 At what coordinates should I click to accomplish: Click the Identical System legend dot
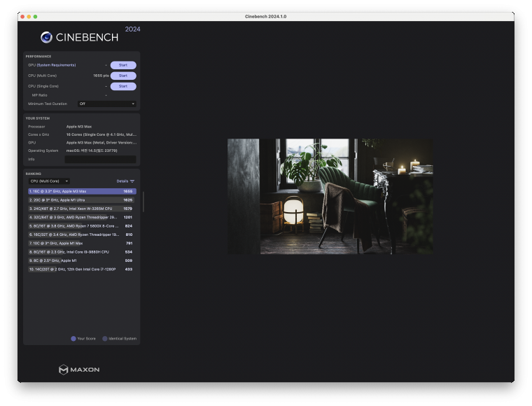pyautogui.click(x=105, y=339)
